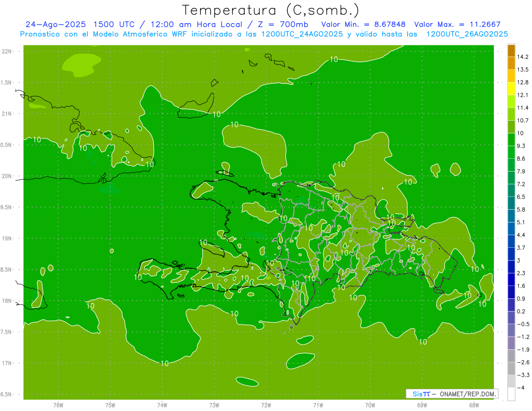Click the '7.9' color scale label
532x411 pixels.
[521, 171]
